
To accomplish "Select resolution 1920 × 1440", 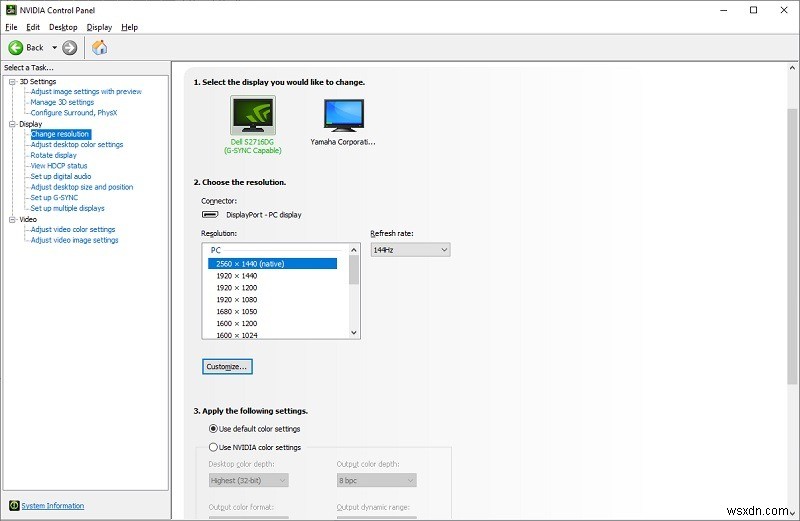I will (x=237, y=276).
